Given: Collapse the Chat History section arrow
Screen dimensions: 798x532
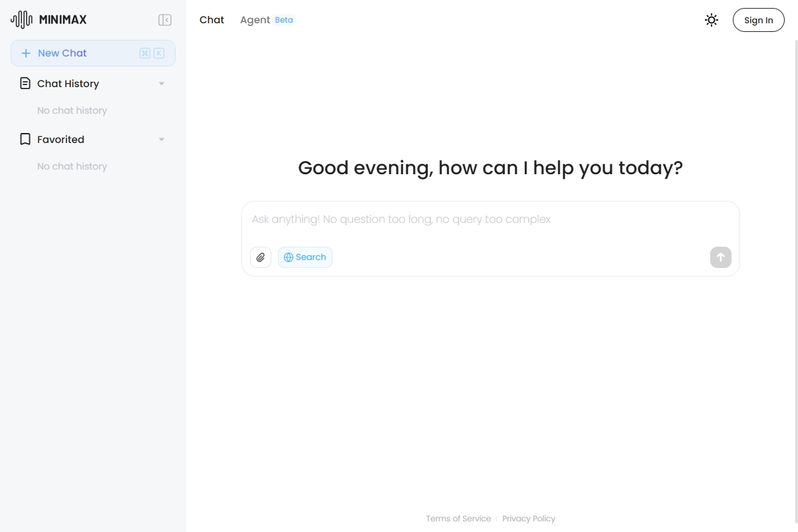Looking at the screenshot, I should (162, 84).
